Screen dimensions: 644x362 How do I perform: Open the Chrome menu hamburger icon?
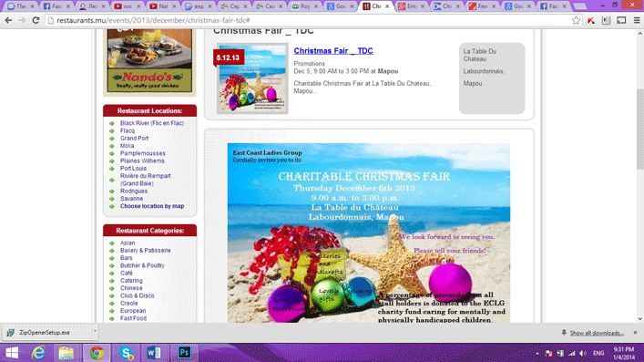coord(637,20)
